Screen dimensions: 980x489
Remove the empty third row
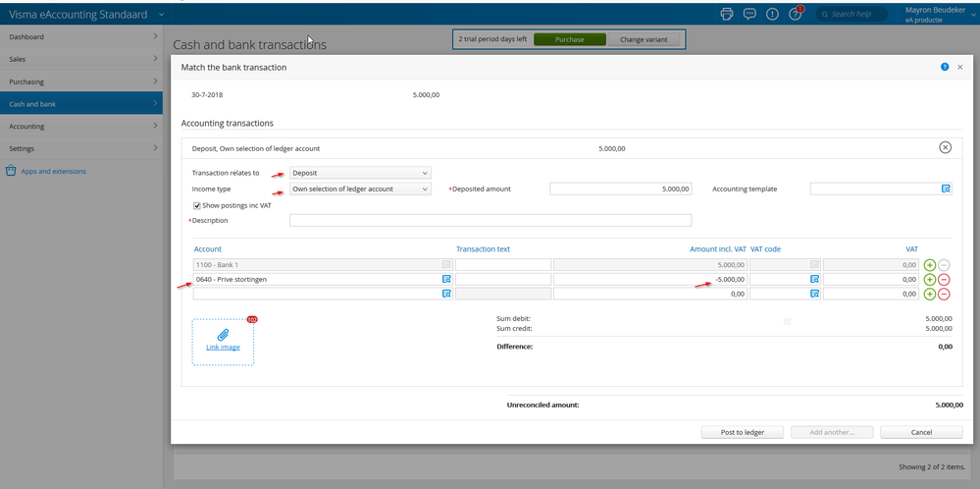pyautogui.click(x=944, y=294)
